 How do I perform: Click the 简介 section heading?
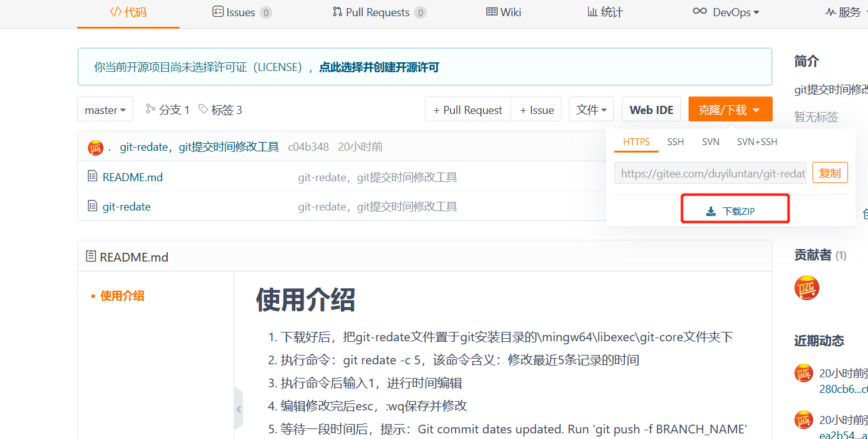point(806,61)
